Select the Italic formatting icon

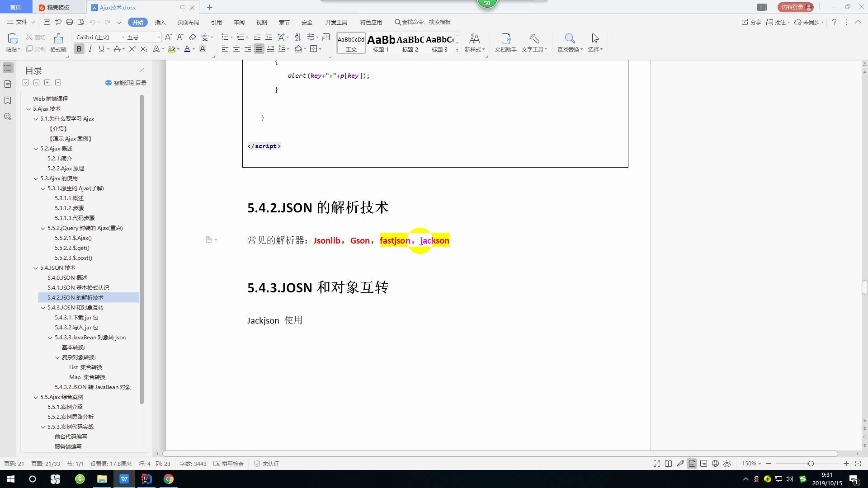pyautogui.click(x=90, y=49)
